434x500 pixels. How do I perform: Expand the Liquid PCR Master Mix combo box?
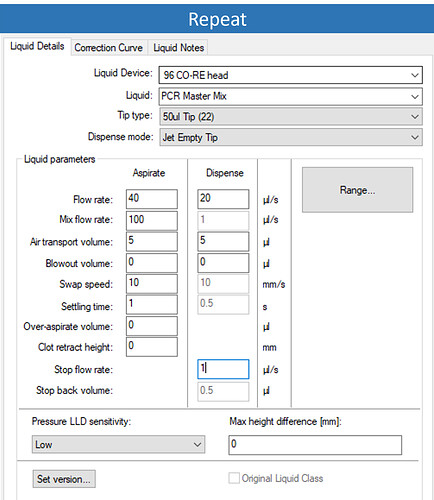point(290,96)
